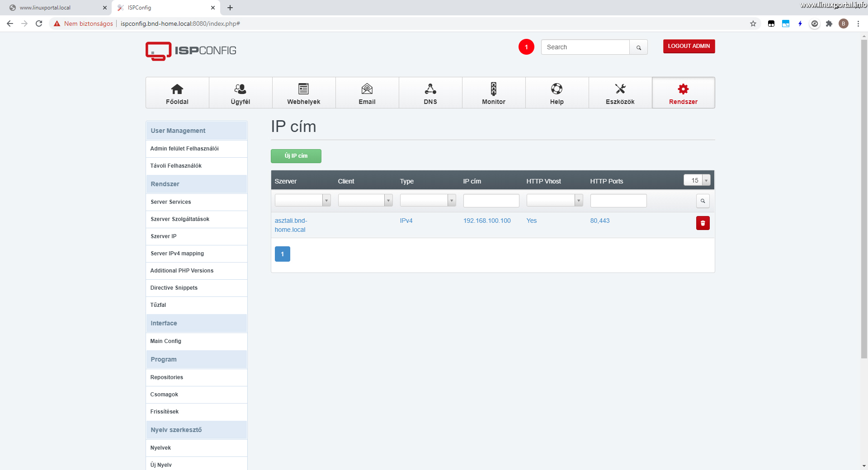Click the red notification badge
This screenshot has height=470, width=868.
click(x=526, y=47)
